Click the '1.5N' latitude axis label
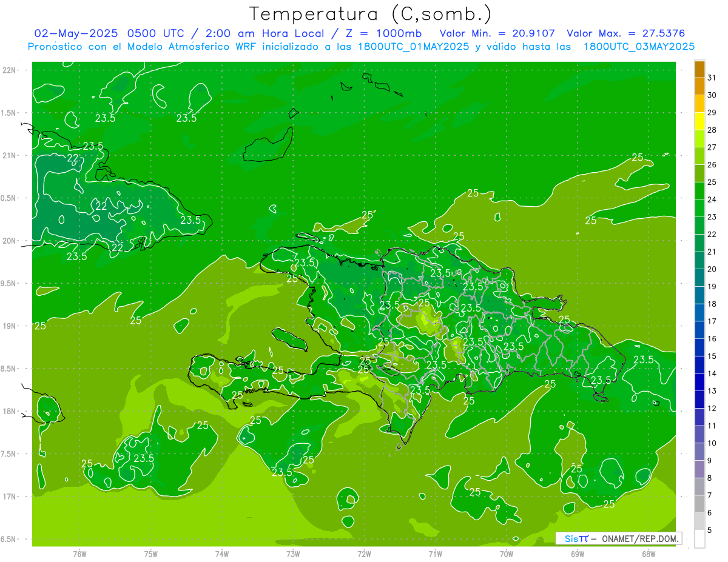The width and height of the screenshot is (728, 562). [x=9, y=113]
